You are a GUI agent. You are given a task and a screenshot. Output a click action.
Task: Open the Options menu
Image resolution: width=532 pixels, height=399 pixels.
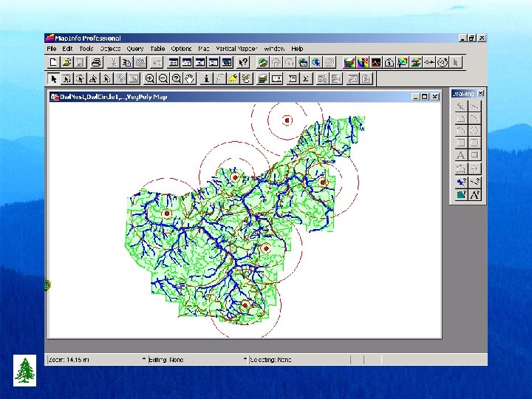[181, 49]
